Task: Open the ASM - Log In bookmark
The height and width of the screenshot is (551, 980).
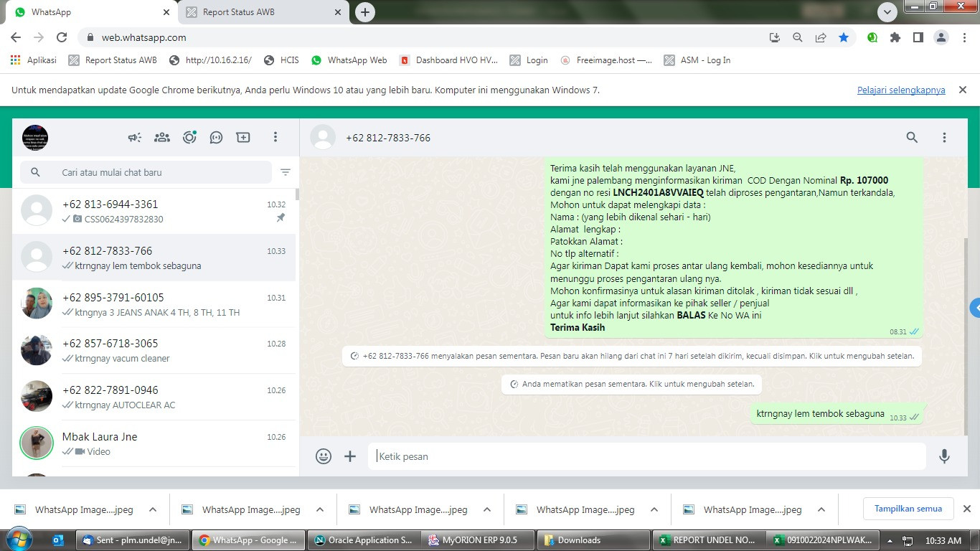Action: click(697, 60)
